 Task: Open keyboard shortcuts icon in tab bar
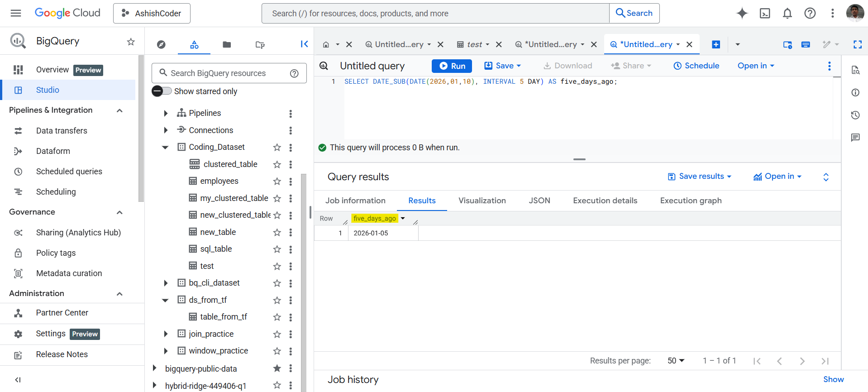click(806, 44)
